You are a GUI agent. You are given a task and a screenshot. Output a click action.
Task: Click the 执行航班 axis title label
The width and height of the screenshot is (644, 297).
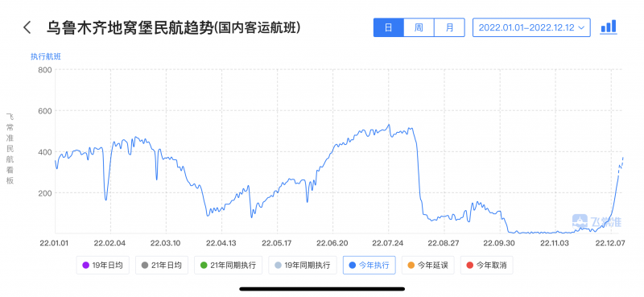46,56
